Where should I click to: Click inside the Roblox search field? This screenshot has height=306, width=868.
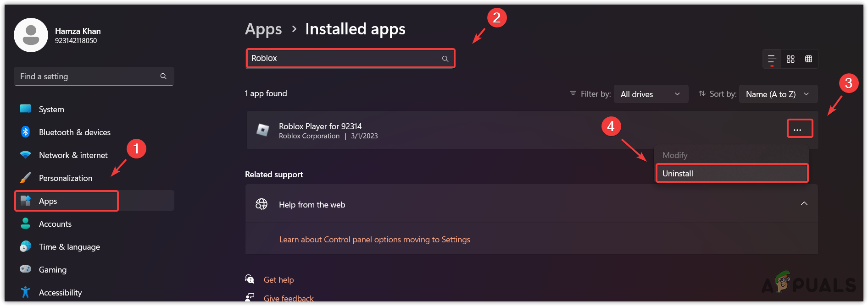pyautogui.click(x=350, y=58)
